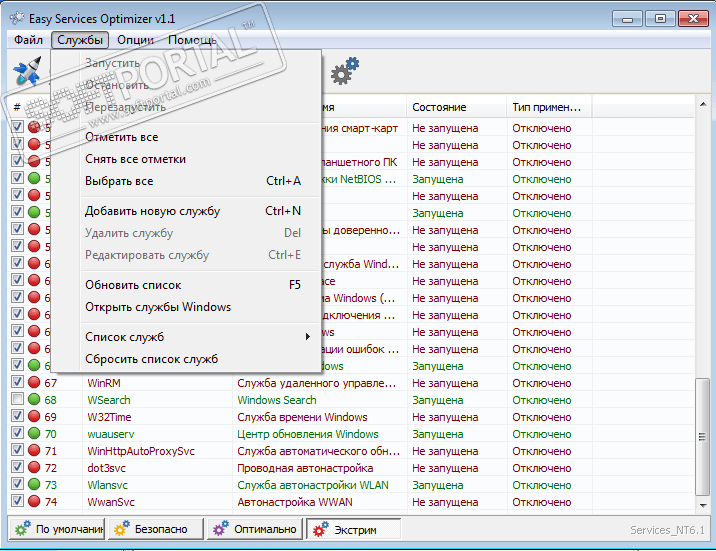
Task: Sort by the Состояние column header
Action: 457,107
